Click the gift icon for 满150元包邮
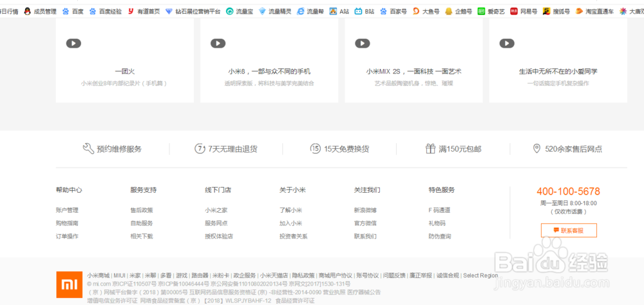This screenshot has height=305, width=644. click(x=430, y=149)
